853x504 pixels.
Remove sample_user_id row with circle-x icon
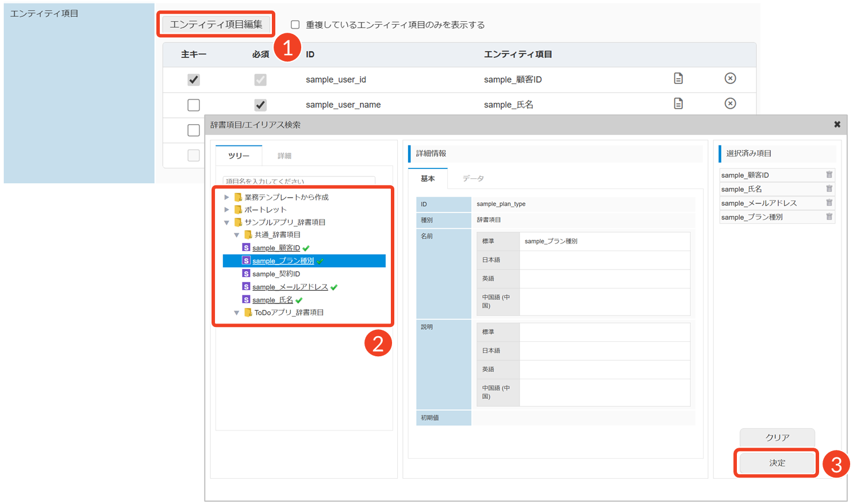[730, 79]
